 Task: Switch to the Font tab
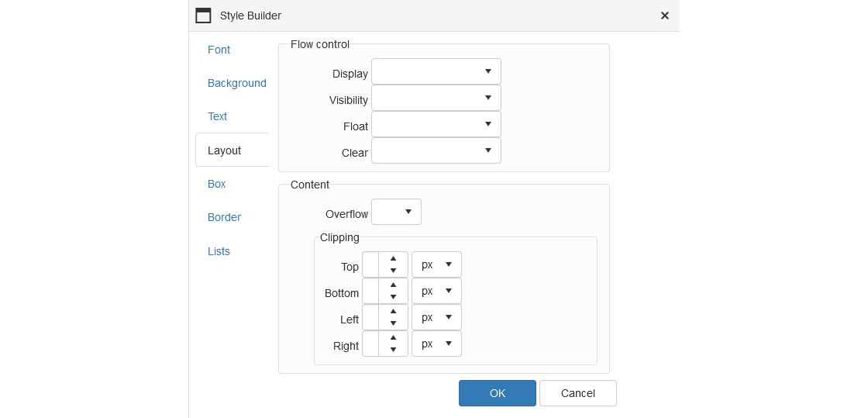219,50
